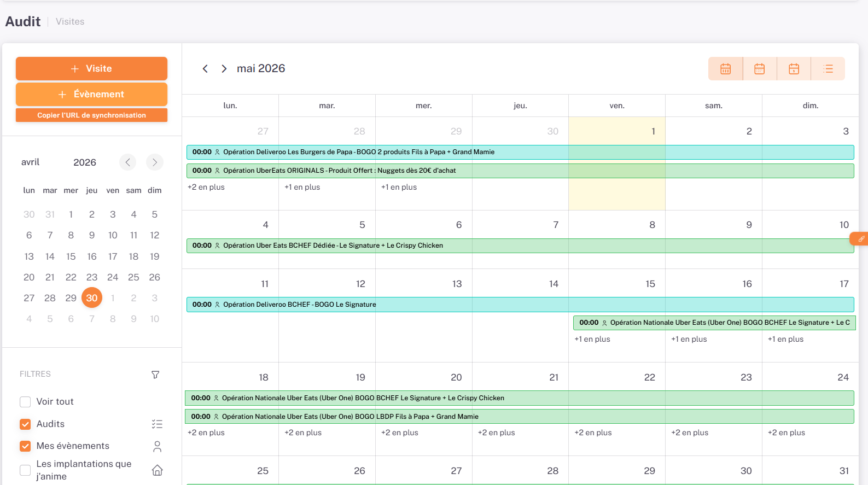
Task: Select April 15 in the mini calendar
Action: point(71,256)
